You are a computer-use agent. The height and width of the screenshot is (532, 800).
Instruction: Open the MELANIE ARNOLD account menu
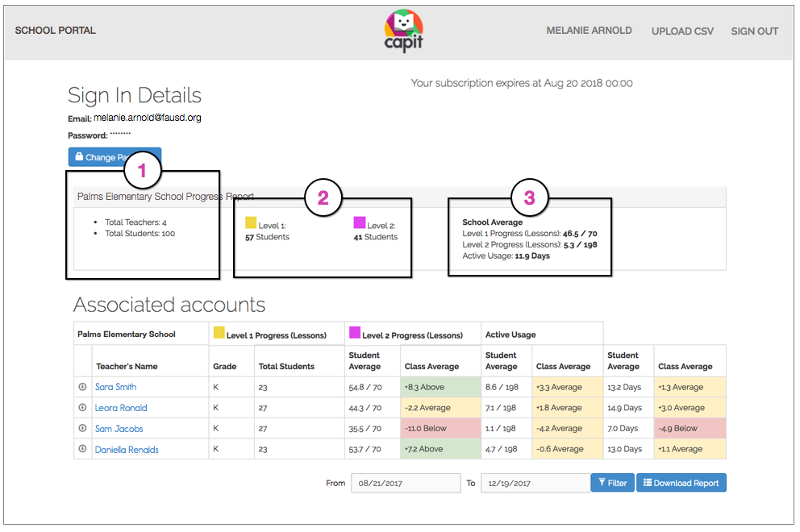tap(589, 30)
